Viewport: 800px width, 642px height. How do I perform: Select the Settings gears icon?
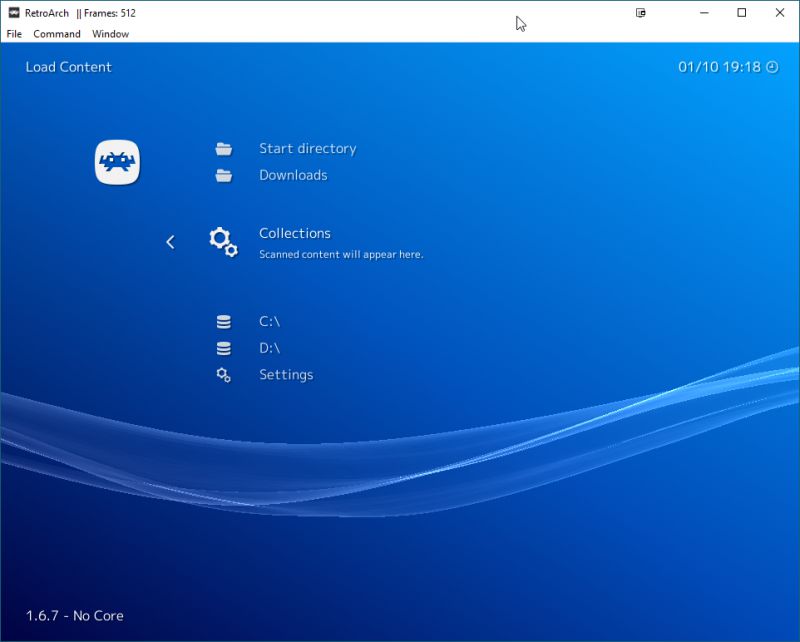pos(222,374)
